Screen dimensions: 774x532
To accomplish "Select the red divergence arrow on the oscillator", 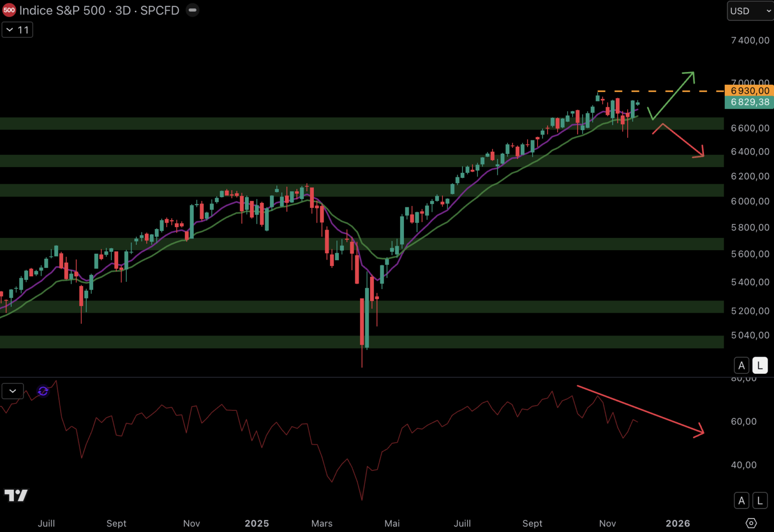I will pos(640,410).
